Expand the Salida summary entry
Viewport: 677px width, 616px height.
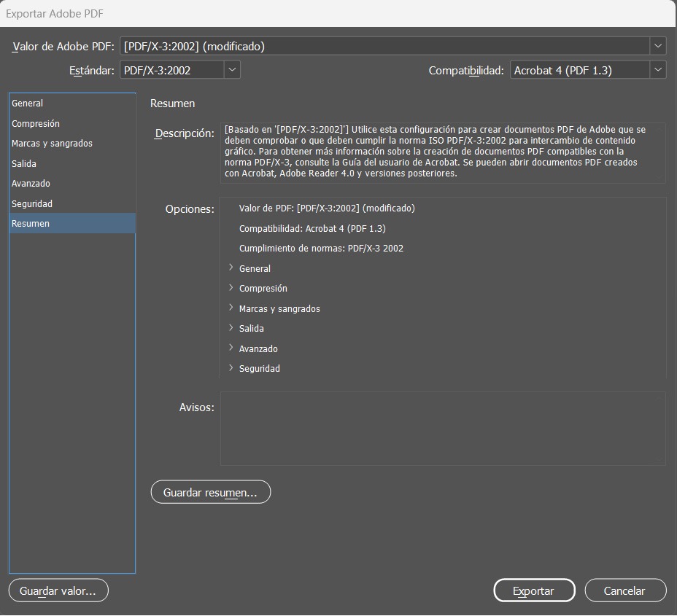tap(231, 328)
